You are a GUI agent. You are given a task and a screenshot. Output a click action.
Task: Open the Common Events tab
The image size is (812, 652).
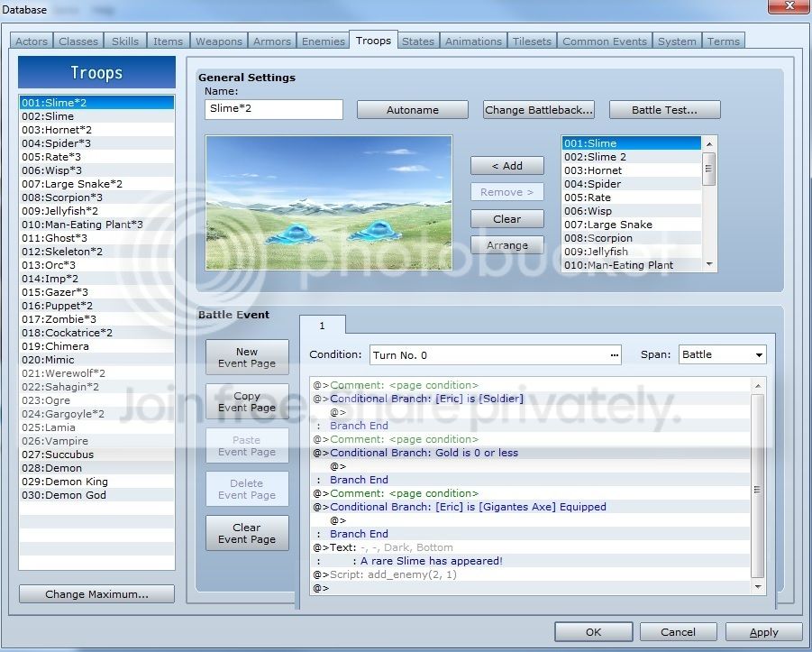[x=605, y=41]
